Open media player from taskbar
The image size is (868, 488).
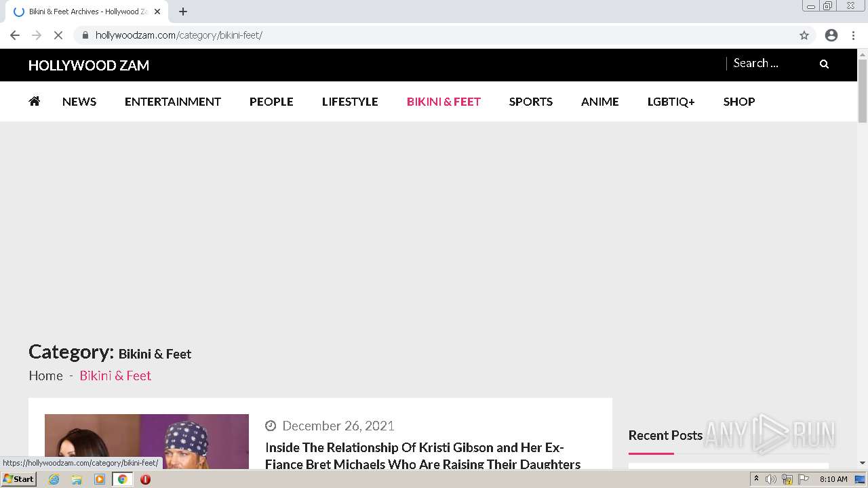pos(100,479)
